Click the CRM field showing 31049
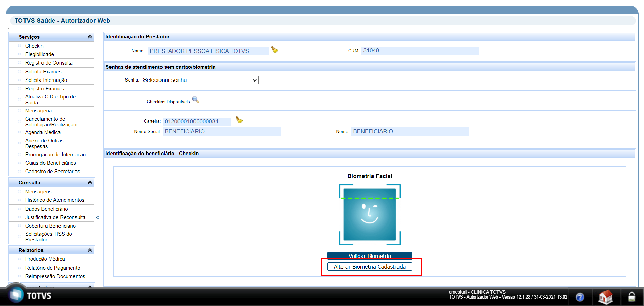 pyautogui.click(x=420, y=51)
